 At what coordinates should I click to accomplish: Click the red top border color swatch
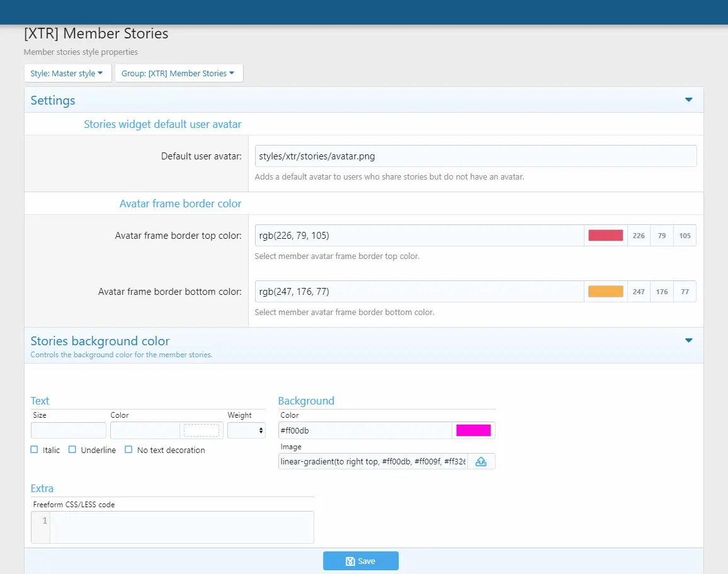(x=605, y=236)
